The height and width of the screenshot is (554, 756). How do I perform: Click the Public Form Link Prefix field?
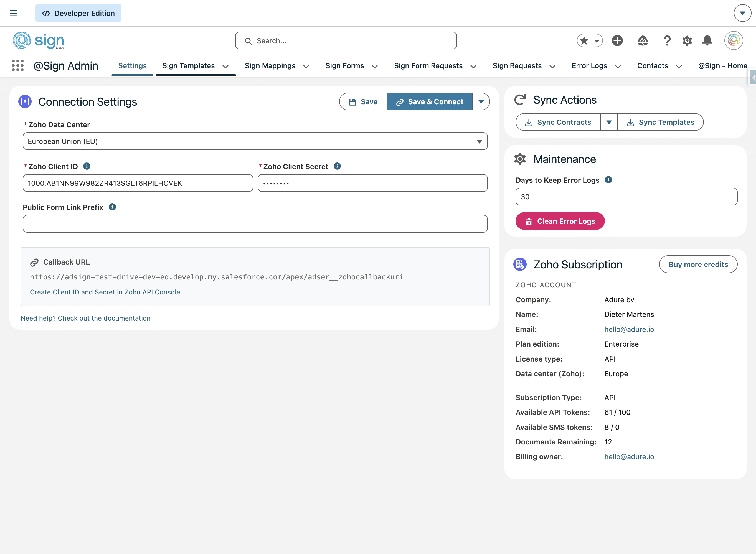tap(255, 224)
